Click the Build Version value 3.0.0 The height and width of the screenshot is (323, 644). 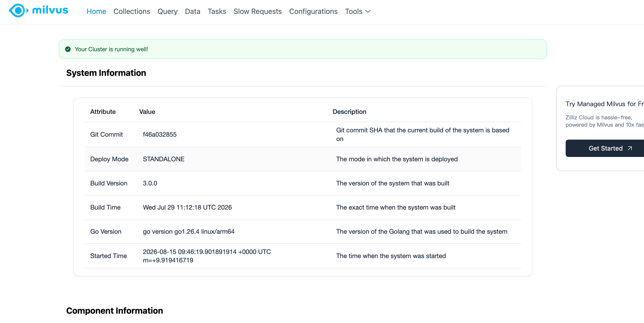point(150,183)
